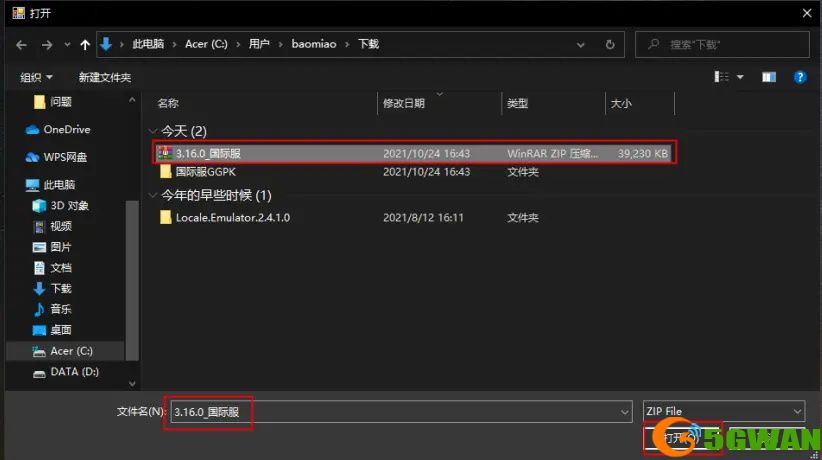Collapse the 今年的早些时候 (1) group
822x460 pixels.
pos(153,195)
